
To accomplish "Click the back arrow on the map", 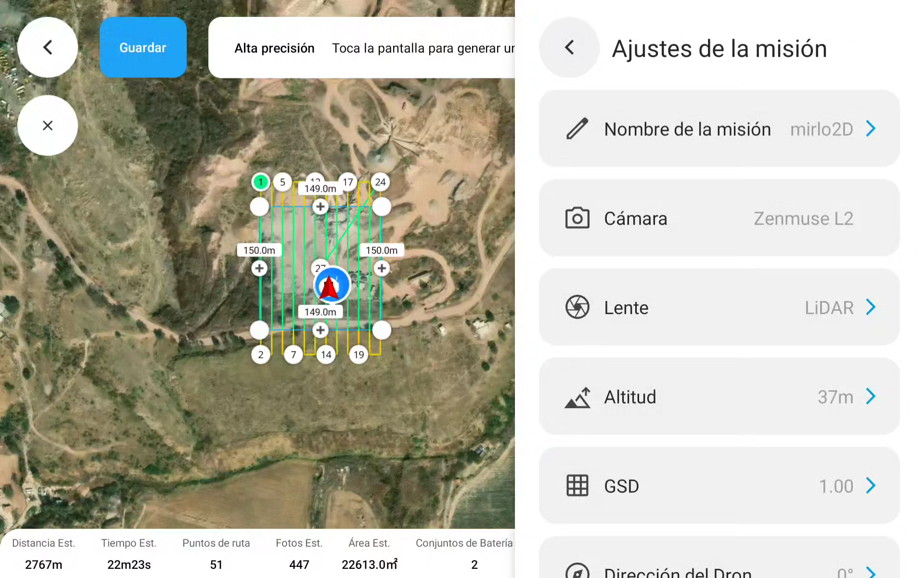I will click(x=47, y=47).
